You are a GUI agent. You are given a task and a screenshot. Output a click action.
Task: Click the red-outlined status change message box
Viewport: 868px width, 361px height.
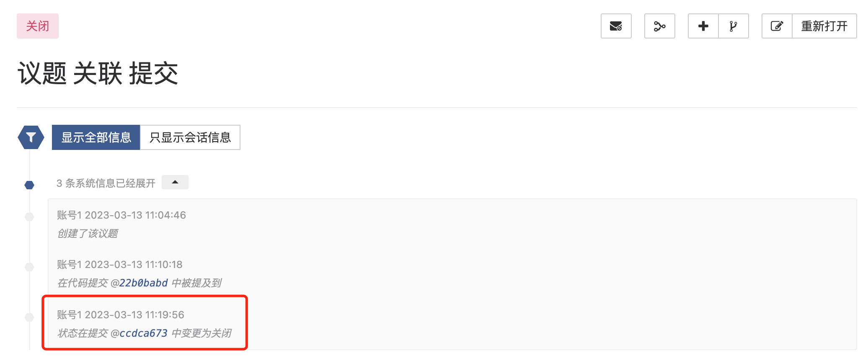coord(145,322)
